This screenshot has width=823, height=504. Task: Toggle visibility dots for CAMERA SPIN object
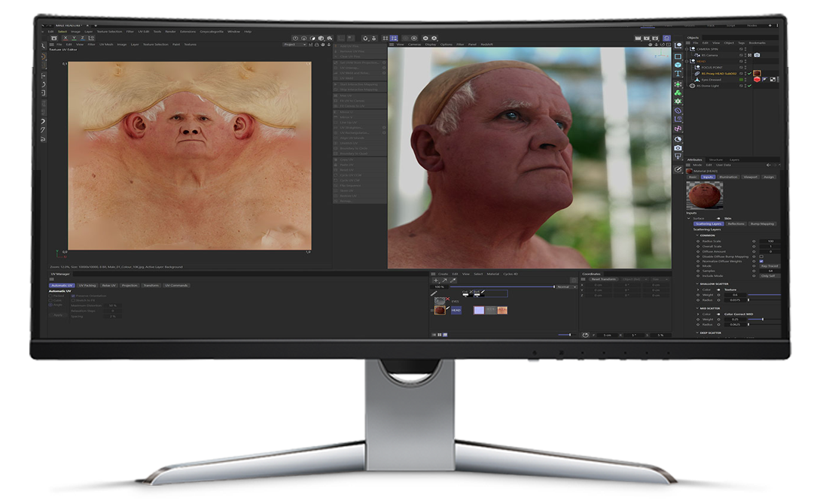[x=745, y=49]
